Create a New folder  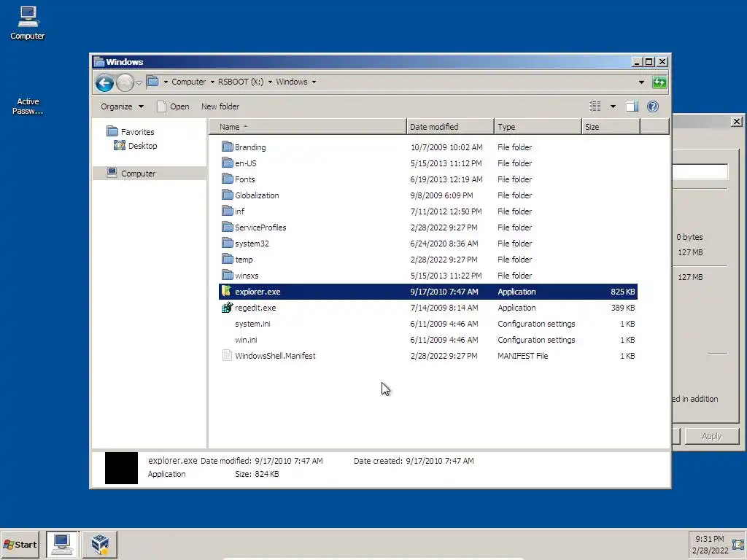[x=220, y=106]
